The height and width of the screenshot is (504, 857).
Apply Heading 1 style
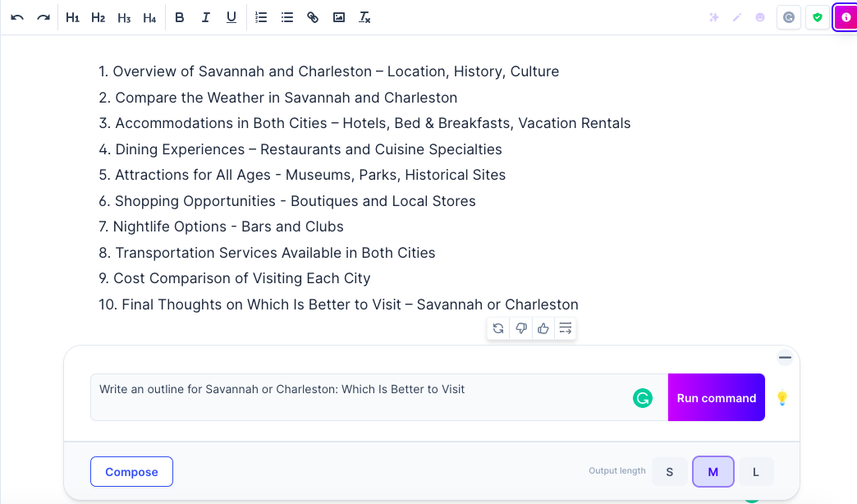tap(72, 17)
